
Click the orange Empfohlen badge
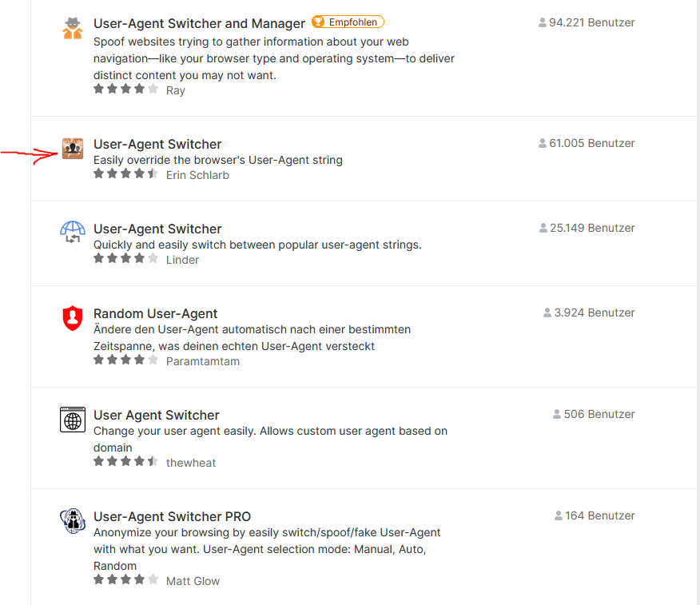pyautogui.click(x=348, y=22)
